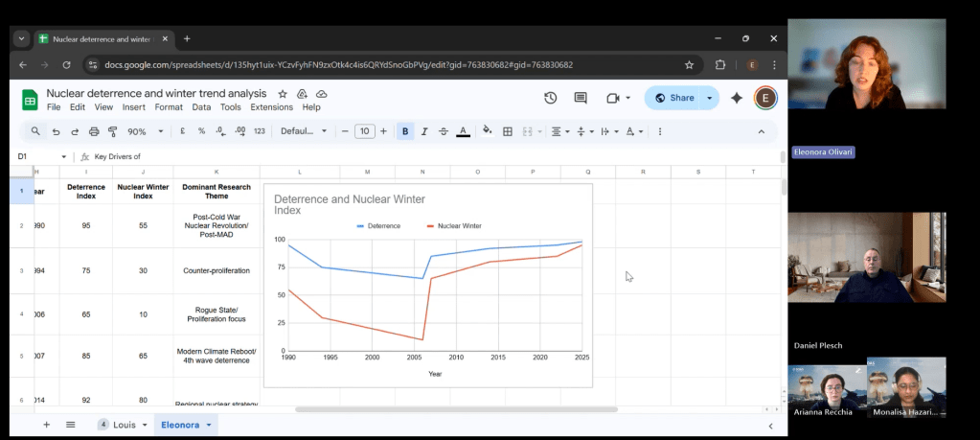Open the Extensions menu

pos(271,107)
